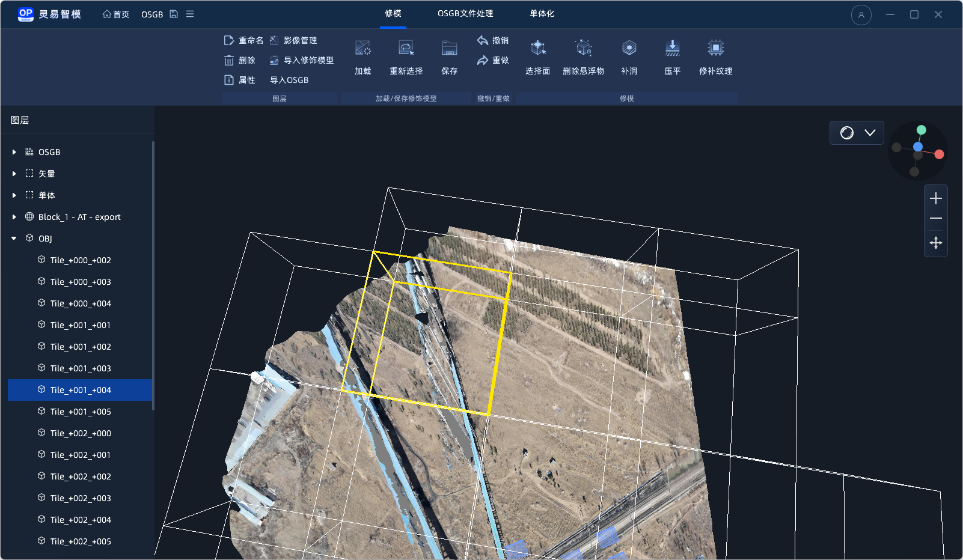Viewport: 963px width, 560px height.
Task: Click the green axis on orientation gizmo
Action: pyautogui.click(x=921, y=130)
